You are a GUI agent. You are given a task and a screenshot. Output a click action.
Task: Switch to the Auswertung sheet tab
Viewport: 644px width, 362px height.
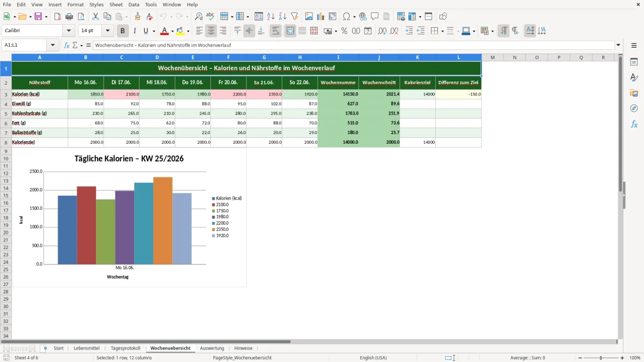(212, 349)
